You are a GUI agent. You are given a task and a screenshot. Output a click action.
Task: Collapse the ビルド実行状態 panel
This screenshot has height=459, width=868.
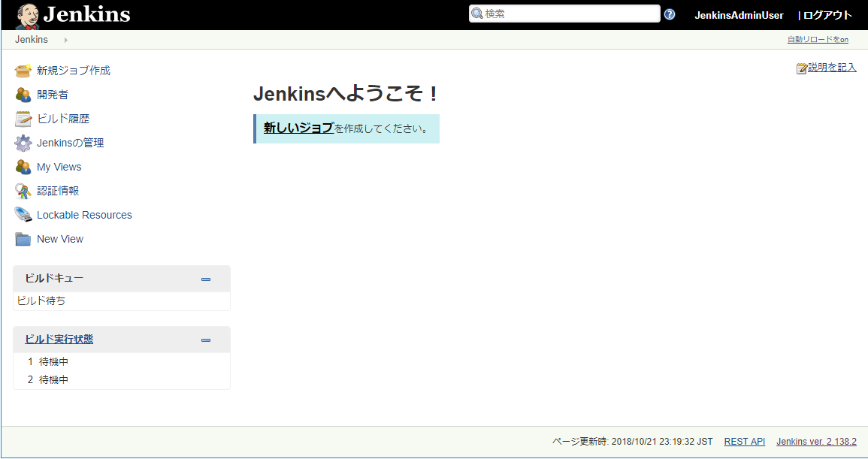pyautogui.click(x=206, y=340)
